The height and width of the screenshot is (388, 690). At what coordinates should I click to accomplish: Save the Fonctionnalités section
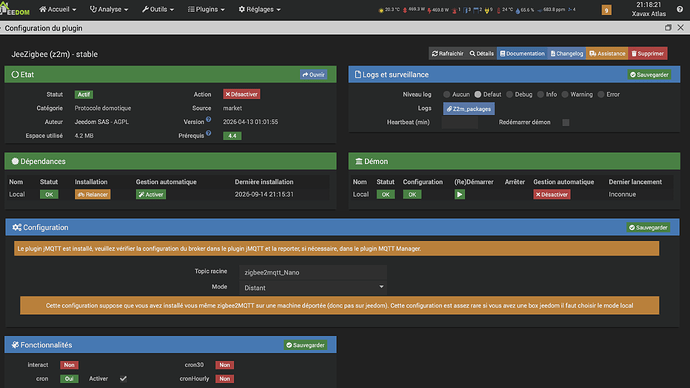click(x=306, y=345)
